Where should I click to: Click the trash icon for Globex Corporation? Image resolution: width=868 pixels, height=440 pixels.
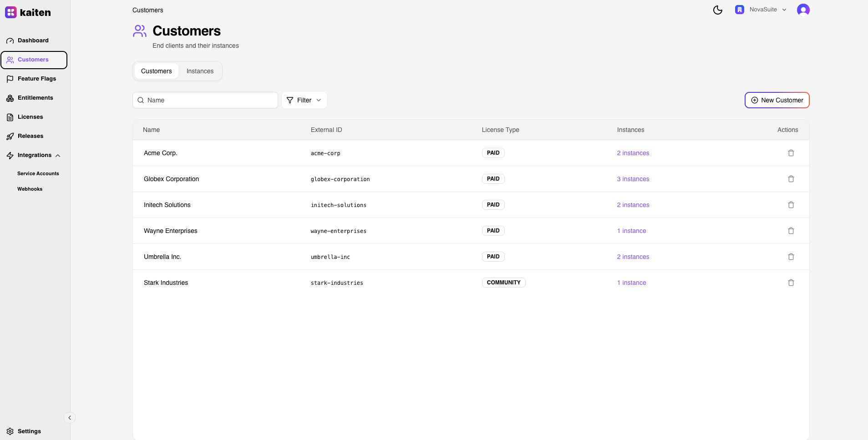pyautogui.click(x=791, y=179)
